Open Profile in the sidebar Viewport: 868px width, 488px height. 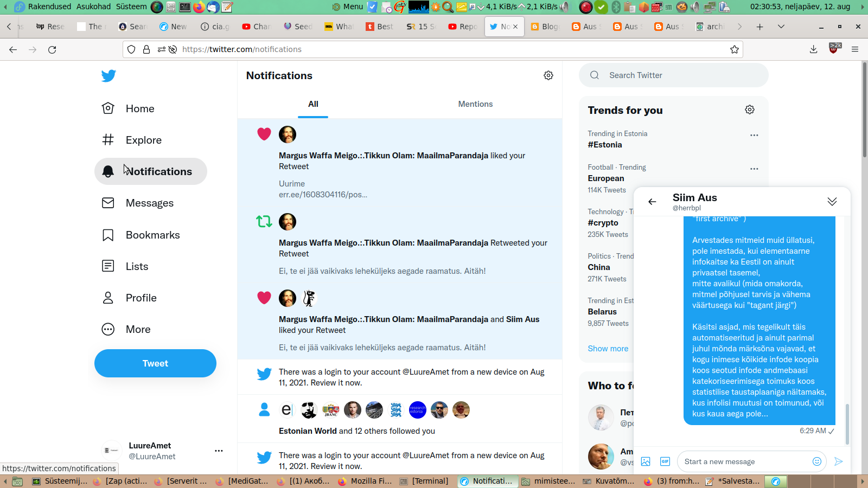(130, 298)
